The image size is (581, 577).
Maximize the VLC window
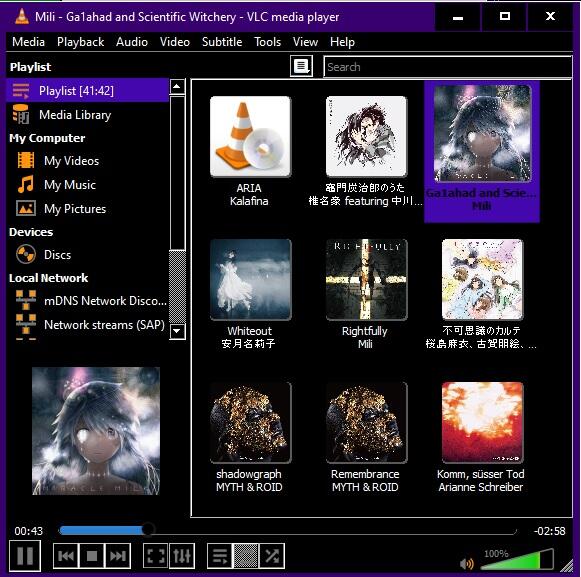[504, 16]
